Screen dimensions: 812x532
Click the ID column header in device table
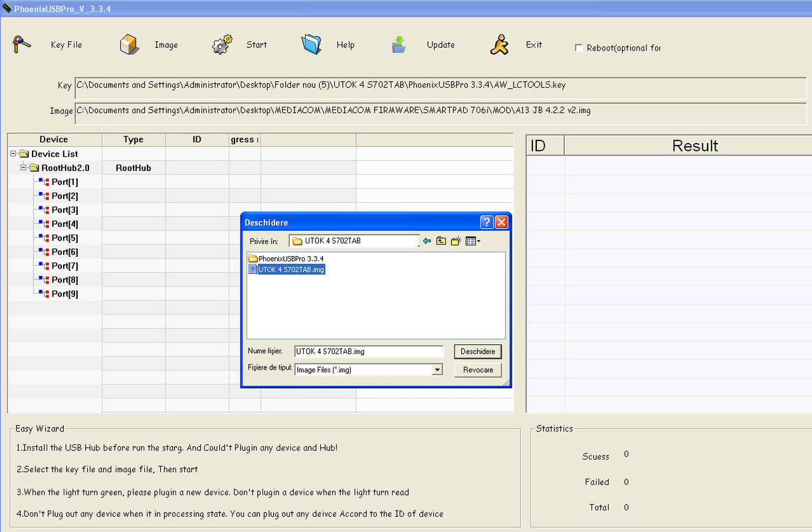197,140
